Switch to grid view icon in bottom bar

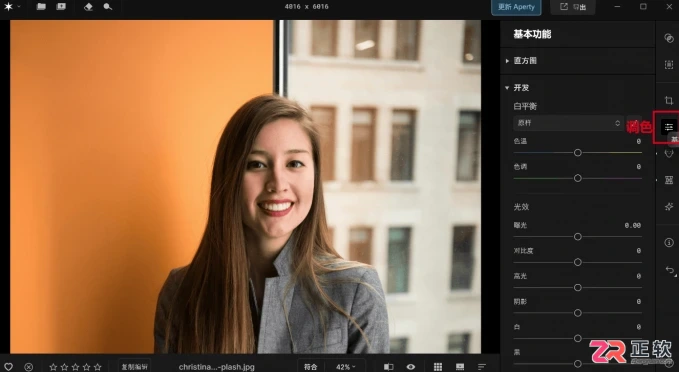438,367
